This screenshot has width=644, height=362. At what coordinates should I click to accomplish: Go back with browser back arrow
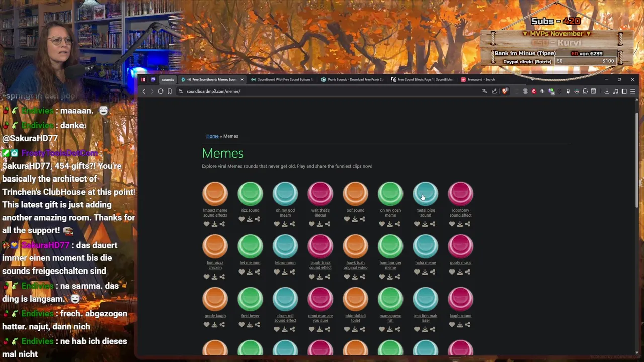144,91
